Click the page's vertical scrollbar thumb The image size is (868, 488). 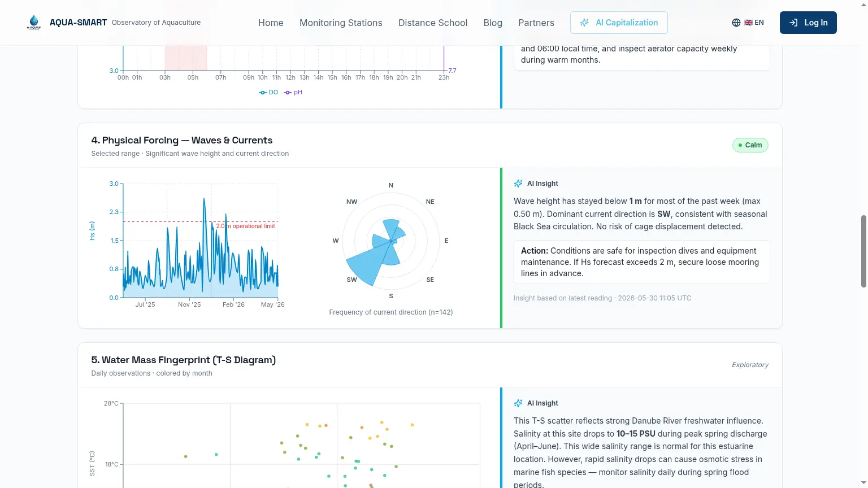[x=863, y=251]
